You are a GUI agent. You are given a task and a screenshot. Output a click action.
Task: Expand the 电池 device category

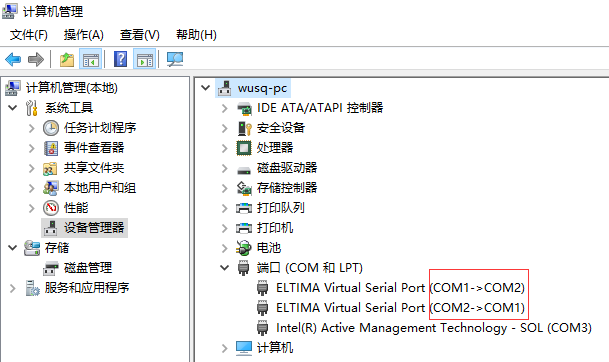click(x=224, y=248)
